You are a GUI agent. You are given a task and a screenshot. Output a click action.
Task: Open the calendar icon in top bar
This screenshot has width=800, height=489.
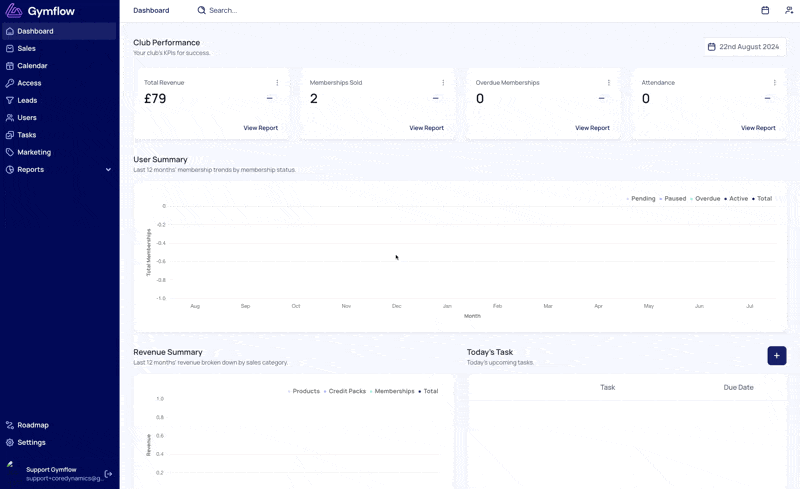(765, 10)
